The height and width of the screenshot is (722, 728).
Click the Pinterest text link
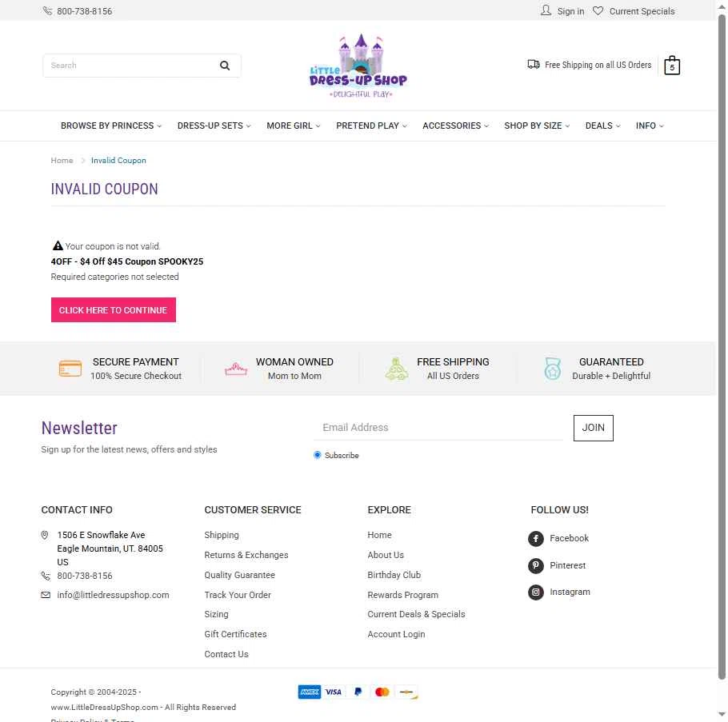(567, 565)
